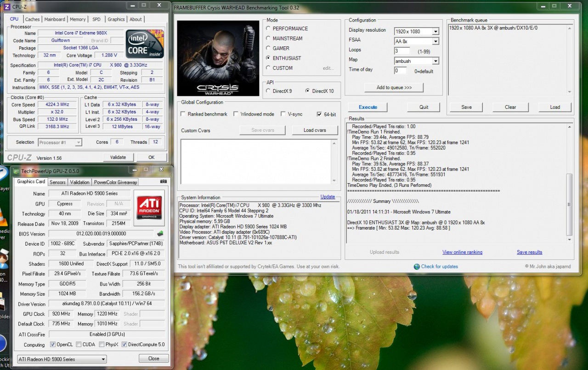Click the Loops input field
This screenshot has width=588, height=370.
(x=402, y=51)
